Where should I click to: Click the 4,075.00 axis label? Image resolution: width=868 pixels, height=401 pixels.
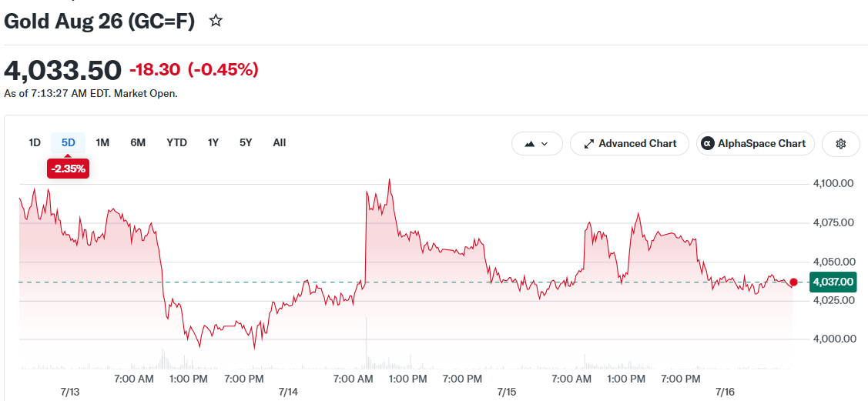click(x=833, y=222)
